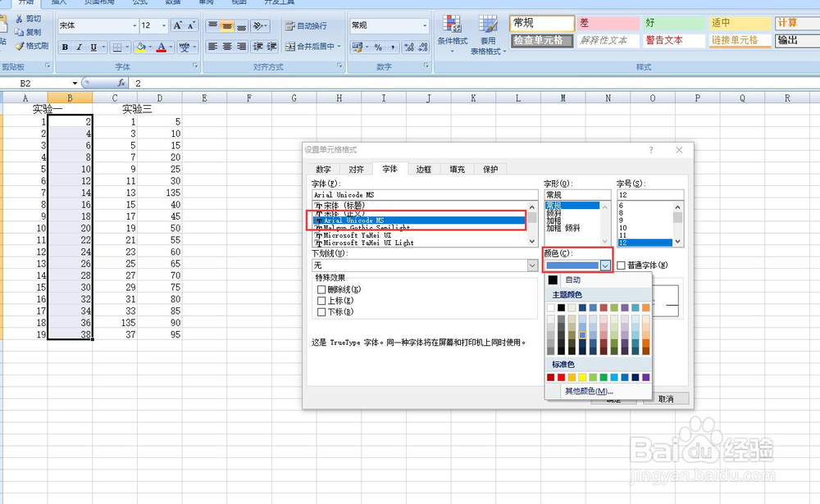Image resolution: width=820 pixels, height=504 pixels.
Task: Click the bottom align icon
Action: pos(241,25)
